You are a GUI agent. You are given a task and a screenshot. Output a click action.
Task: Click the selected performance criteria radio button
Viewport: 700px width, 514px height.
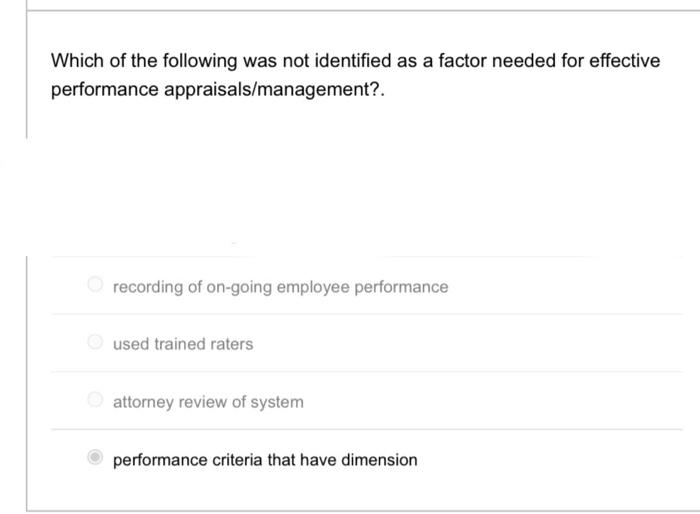pyautogui.click(x=95, y=460)
